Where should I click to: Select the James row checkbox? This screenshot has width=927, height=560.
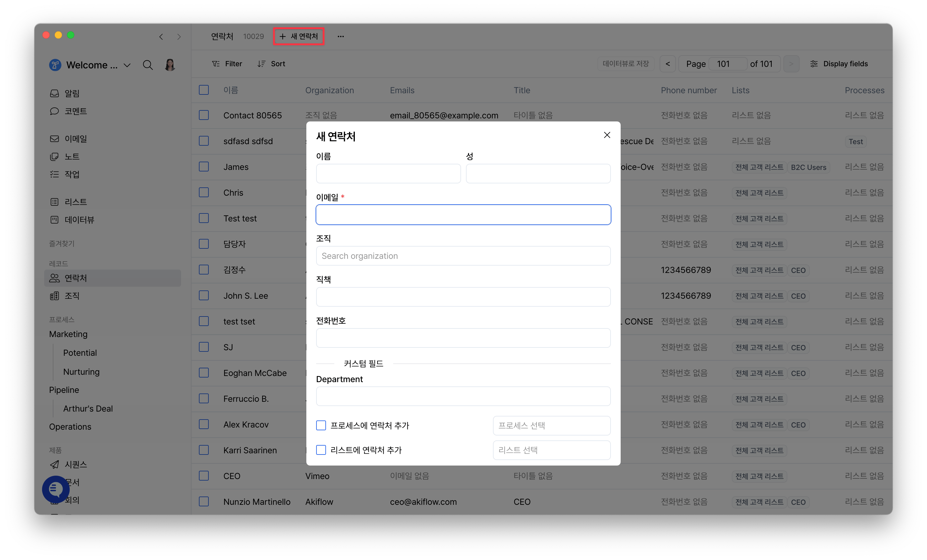(x=204, y=167)
